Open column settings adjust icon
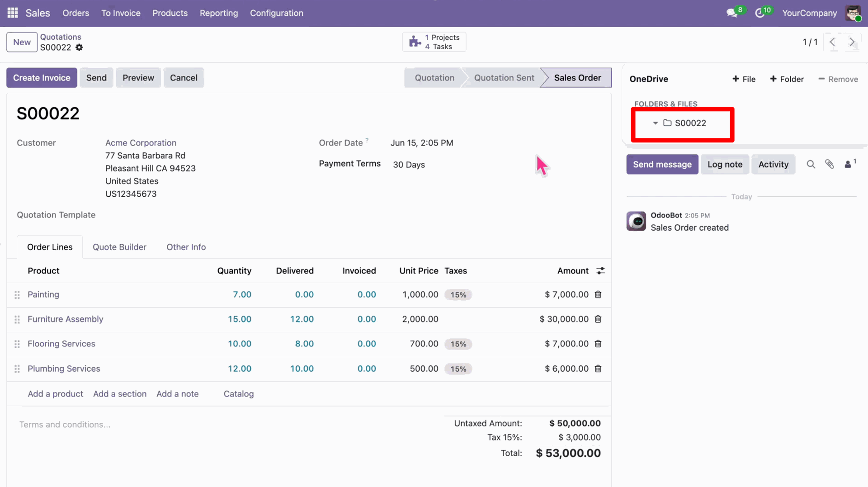The height and width of the screenshot is (487, 868). (x=600, y=271)
